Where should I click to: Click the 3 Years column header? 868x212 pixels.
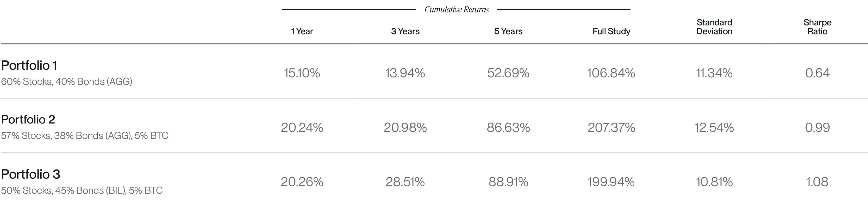[405, 31]
